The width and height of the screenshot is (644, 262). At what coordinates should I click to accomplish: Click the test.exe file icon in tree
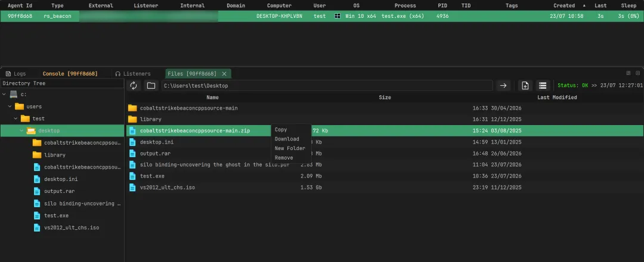pyautogui.click(x=37, y=216)
